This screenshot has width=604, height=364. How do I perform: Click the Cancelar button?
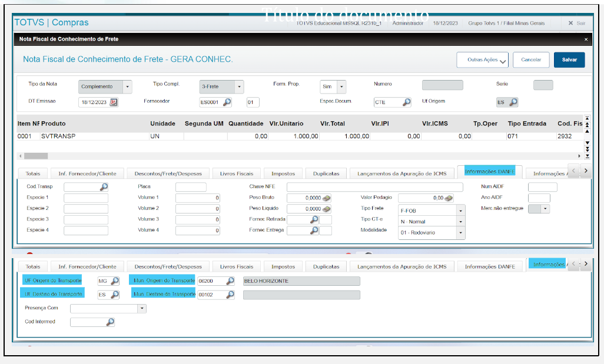531,60
